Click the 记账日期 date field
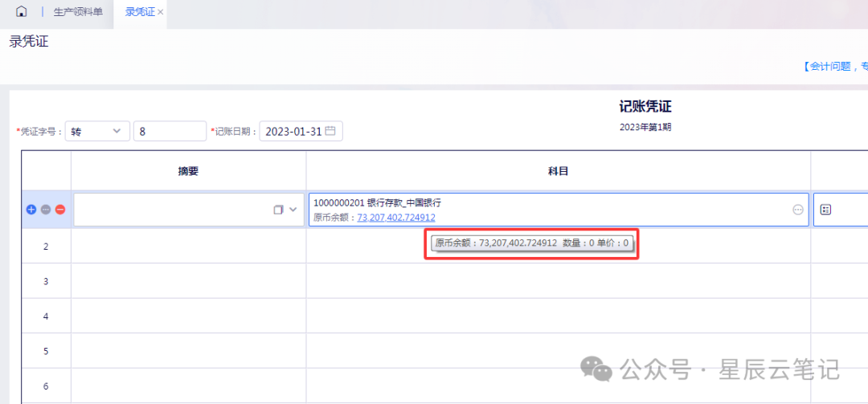This screenshot has height=404, width=868. (x=301, y=131)
